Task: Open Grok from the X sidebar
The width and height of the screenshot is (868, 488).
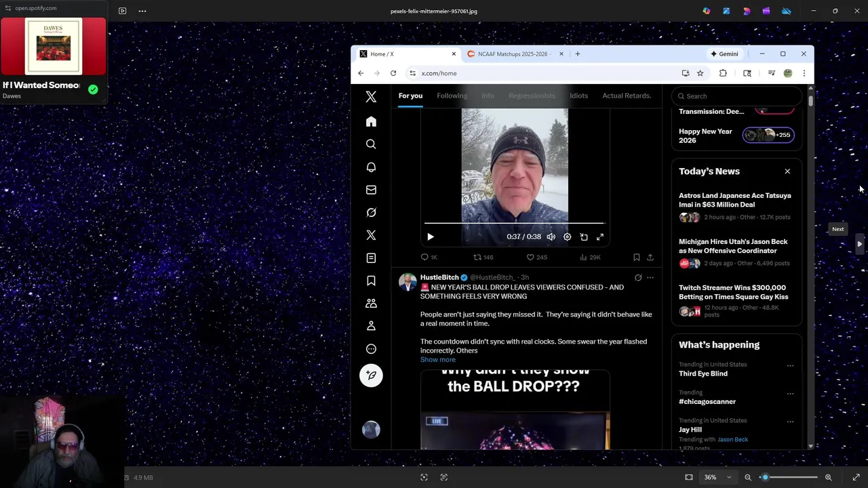Action: click(x=371, y=213)
